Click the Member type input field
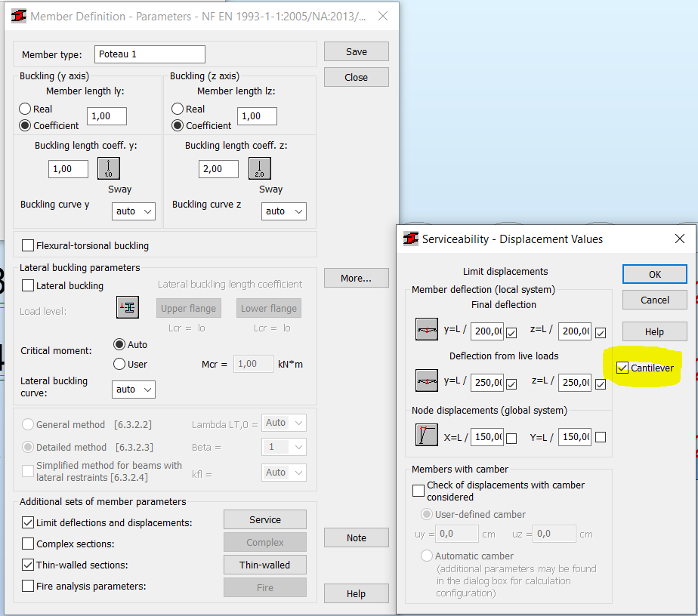Image resolution: width=698 pixels, height=616 pixels. pos(150,54)
